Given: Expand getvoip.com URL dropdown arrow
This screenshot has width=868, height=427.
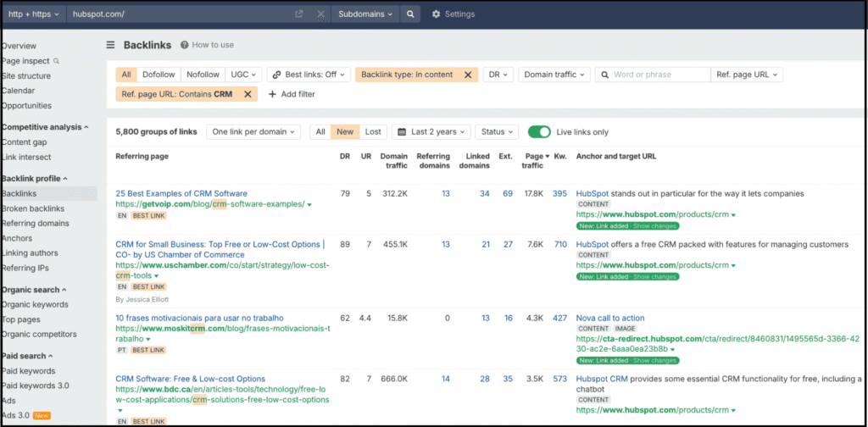Looking at the screenshot, I should (309, 205).
